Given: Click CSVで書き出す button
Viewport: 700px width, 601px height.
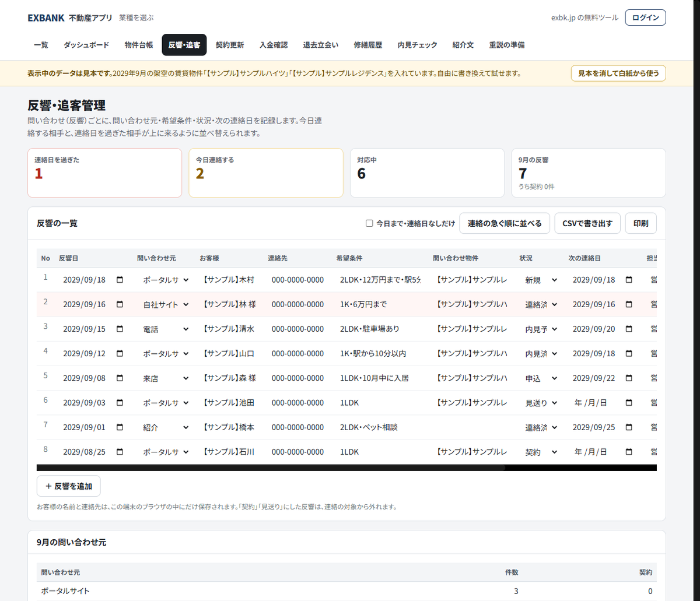Looking at the screenshot, I should point(587,223).
